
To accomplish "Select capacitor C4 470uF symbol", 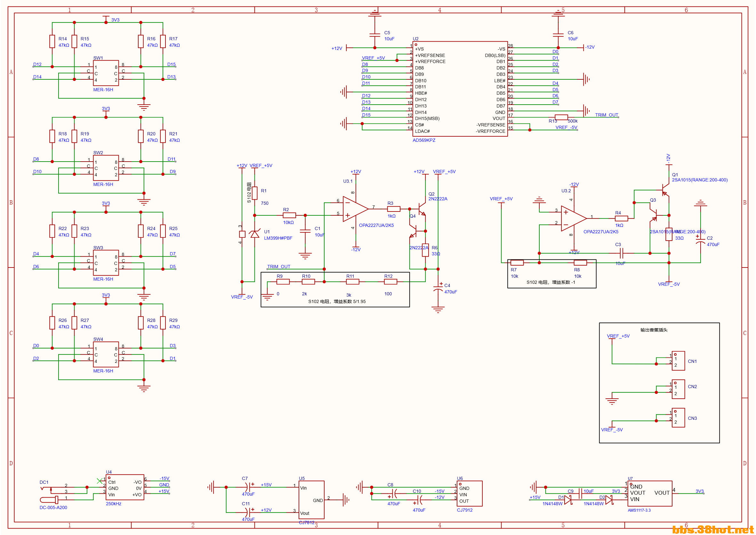I will pyautogui.click(x=438, y=288).
